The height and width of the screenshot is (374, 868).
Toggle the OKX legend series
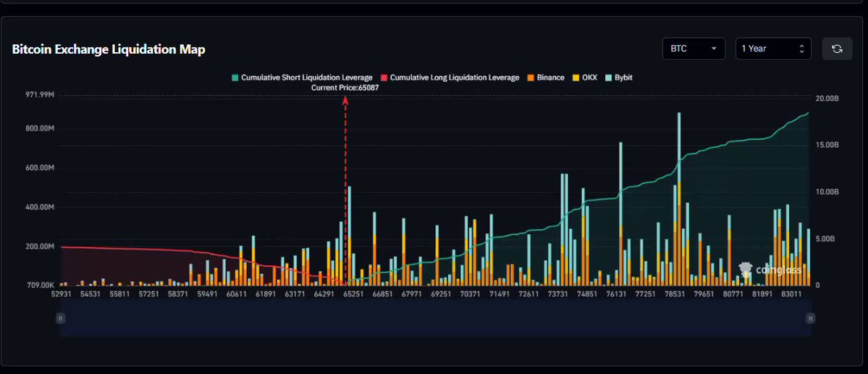(584, 78)
